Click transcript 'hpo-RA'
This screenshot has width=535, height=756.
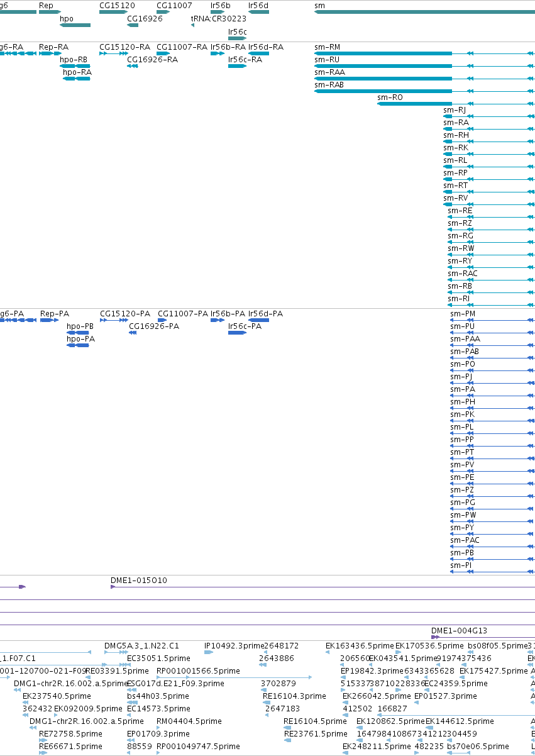point(77,72)
